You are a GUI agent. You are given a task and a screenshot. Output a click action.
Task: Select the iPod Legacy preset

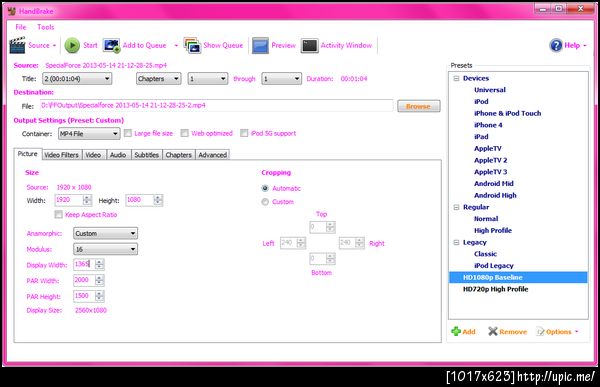pos(494,266)
